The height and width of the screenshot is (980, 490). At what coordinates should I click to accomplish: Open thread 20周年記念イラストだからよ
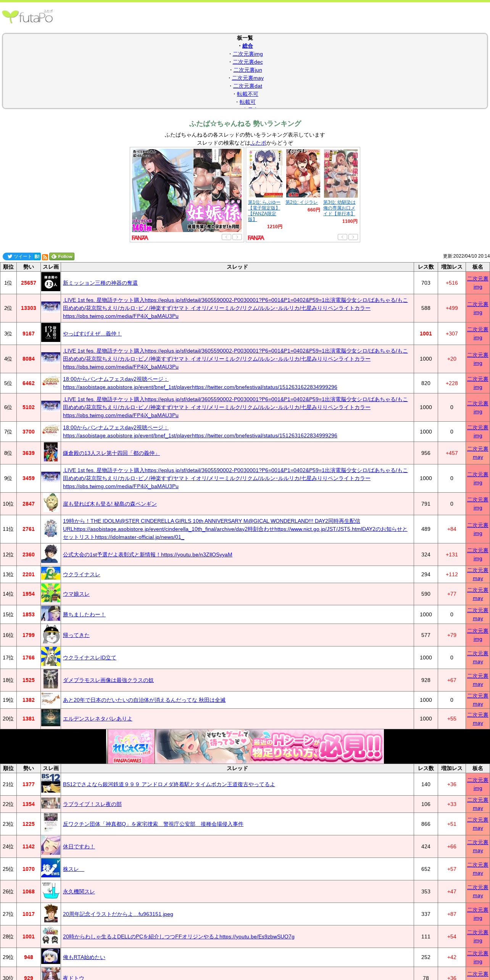click(x=118, y=914)
